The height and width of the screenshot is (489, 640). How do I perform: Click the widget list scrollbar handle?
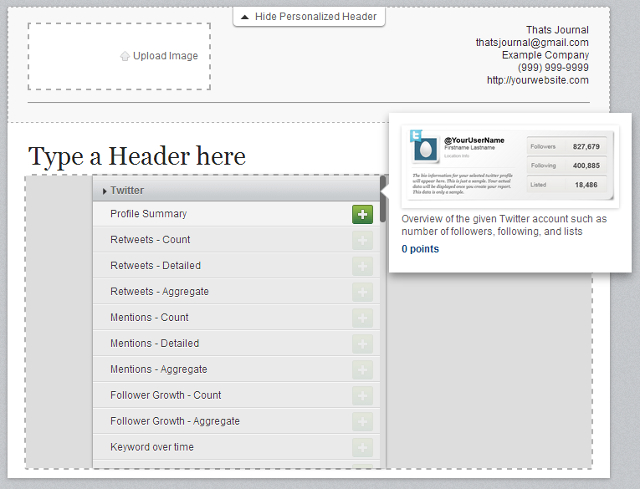pyautogui.click(x=382, y=199)
